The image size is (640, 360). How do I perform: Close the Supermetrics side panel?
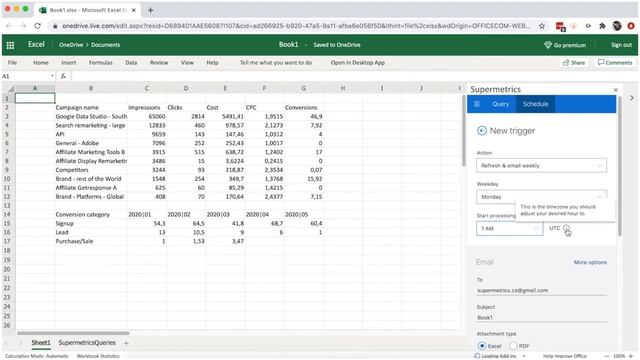616,90
